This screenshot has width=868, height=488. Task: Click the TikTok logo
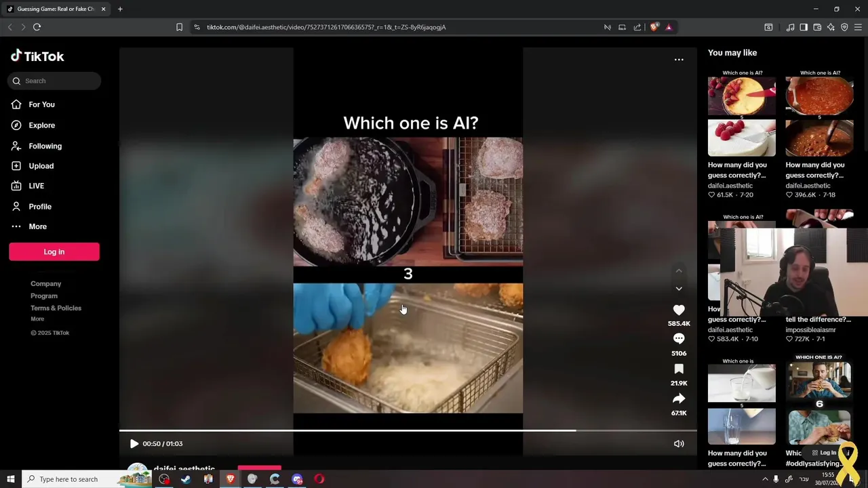(37, 56)
